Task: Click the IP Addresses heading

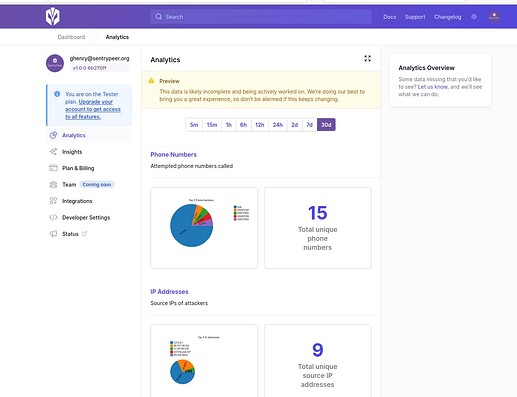Action: tap(169, 291)
